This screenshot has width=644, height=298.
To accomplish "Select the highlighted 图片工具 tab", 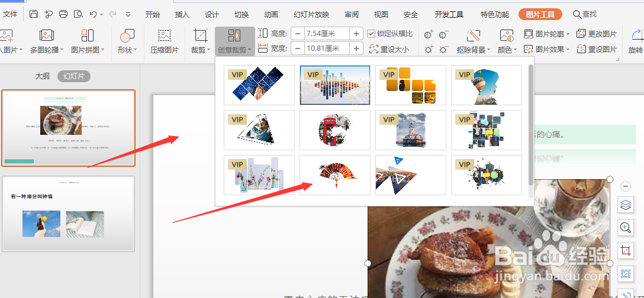I will tap(540, 14).
